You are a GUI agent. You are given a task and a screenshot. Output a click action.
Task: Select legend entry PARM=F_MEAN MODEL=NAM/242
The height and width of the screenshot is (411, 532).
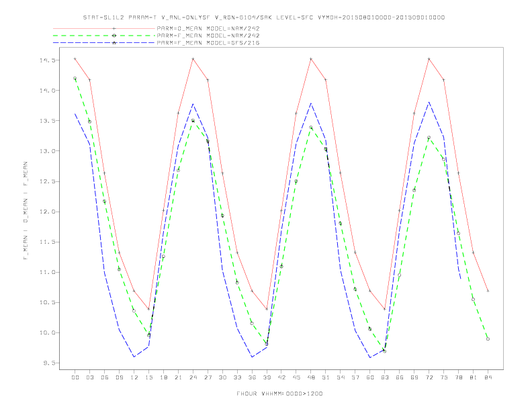208,36
